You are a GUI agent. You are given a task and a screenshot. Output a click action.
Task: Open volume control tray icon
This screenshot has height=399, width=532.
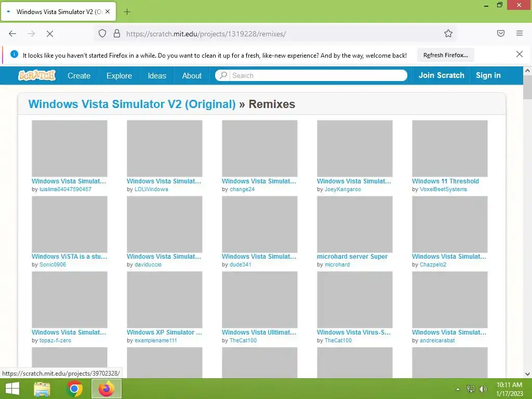point(483,389)
